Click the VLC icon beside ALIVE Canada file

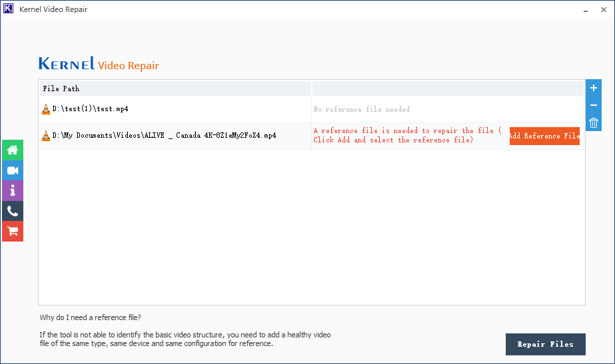(x=46, y=136)
